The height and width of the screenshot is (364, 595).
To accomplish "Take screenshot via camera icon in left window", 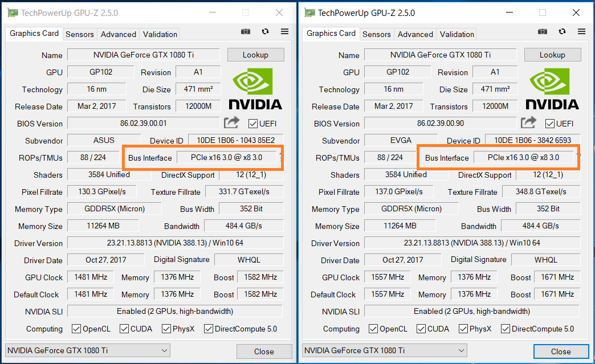I will click(x=246, y=31).
